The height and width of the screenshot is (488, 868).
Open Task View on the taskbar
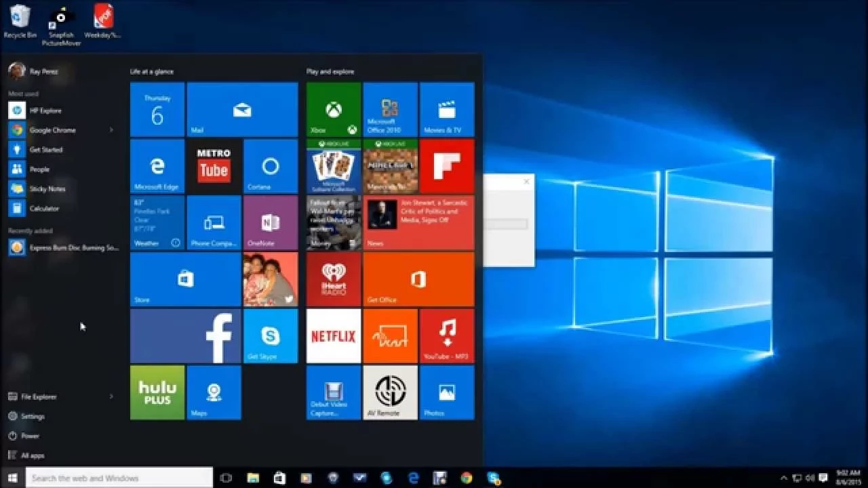pos(226,478)
